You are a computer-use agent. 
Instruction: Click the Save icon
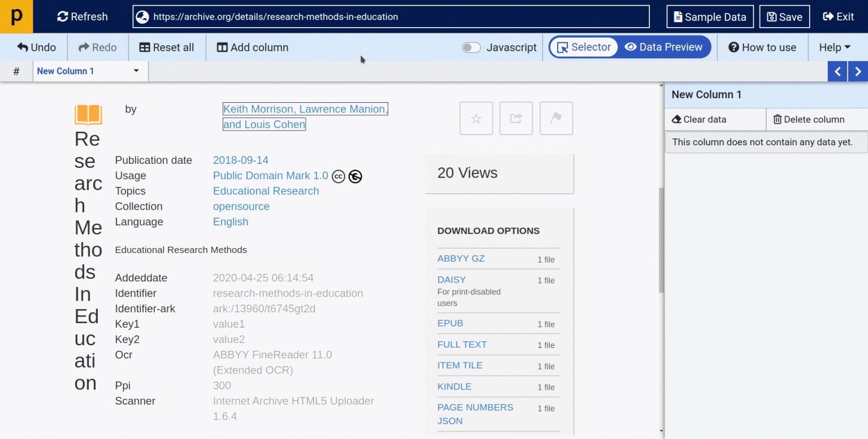point(772,16)
